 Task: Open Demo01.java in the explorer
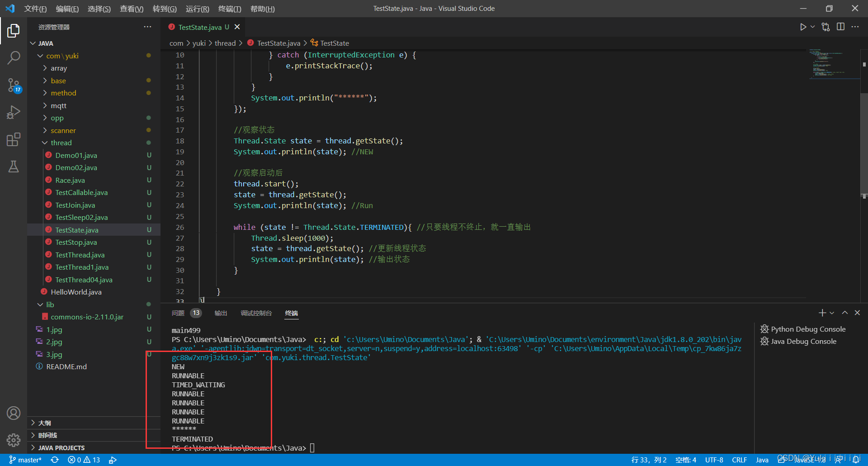[94, 155]
